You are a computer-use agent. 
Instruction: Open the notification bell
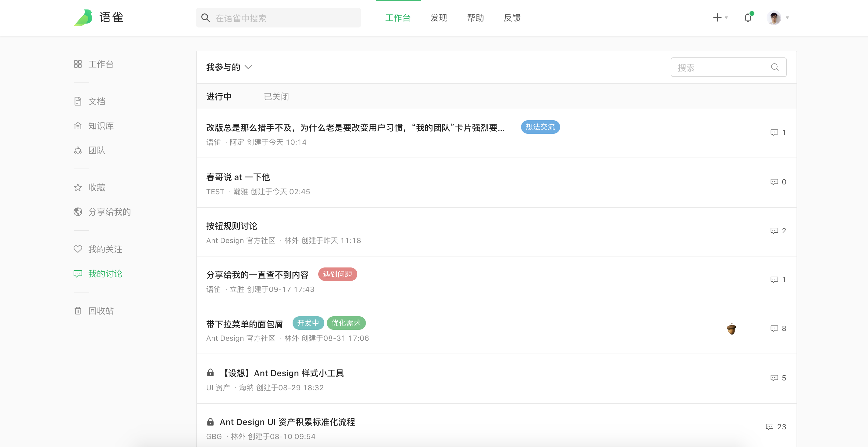(x=748, y=17)
